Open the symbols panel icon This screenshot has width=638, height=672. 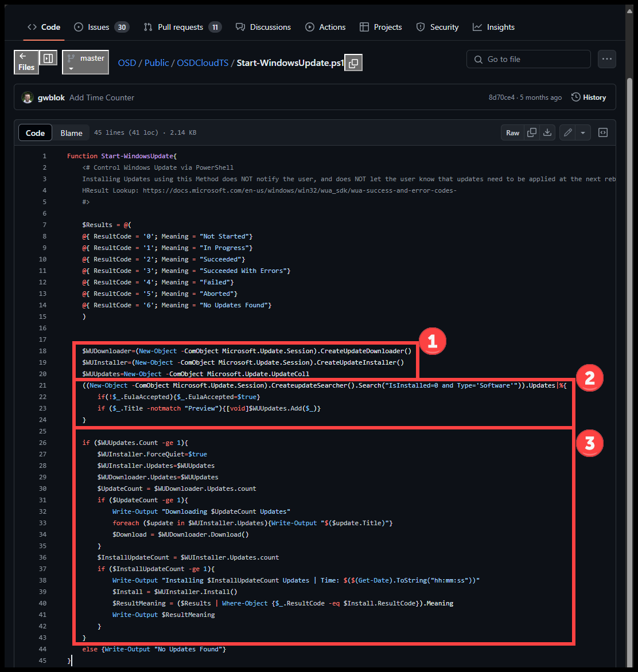coord(603,132)
